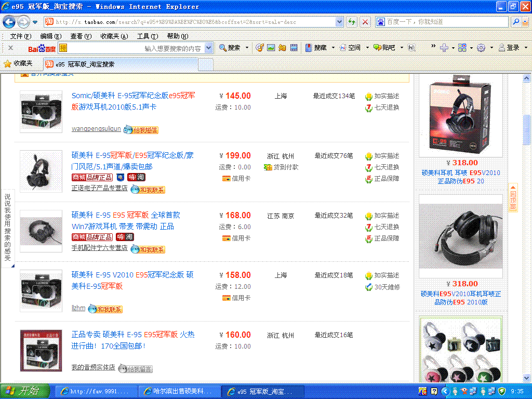
Task: Select the e95 冠军版_淘宝搜索 tab
Action: point(121,64)
